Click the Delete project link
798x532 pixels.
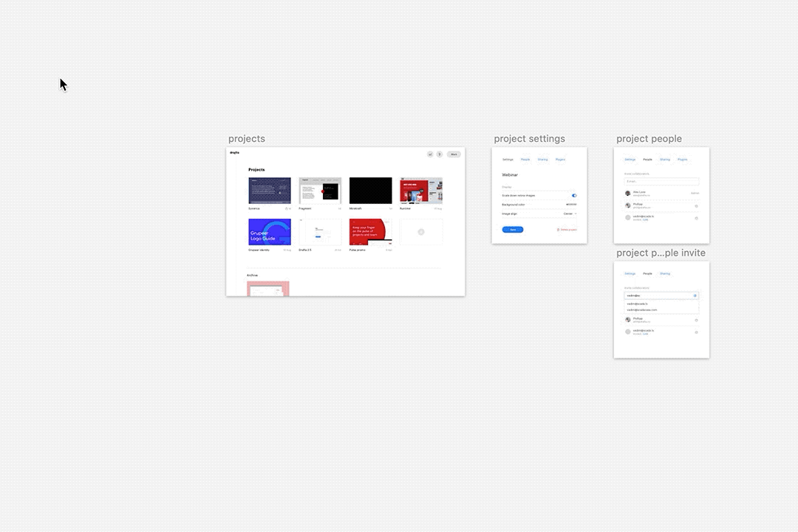click(x=567, y=230)
